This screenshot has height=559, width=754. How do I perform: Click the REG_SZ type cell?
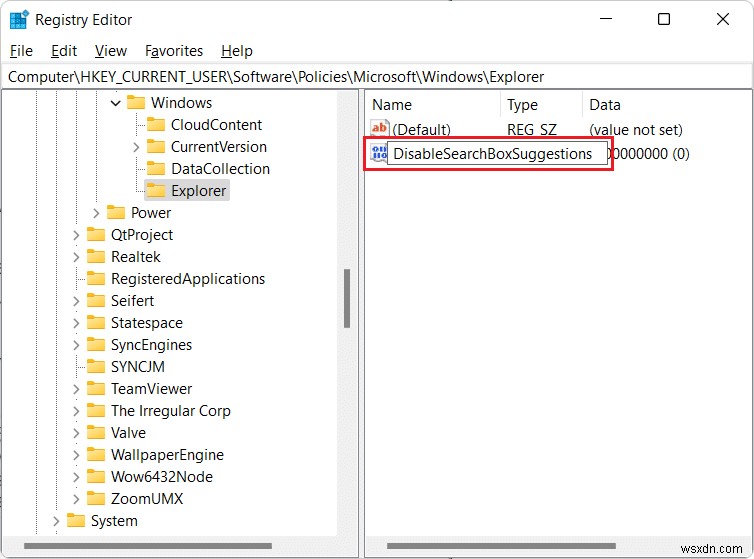[x=532, y=130]
